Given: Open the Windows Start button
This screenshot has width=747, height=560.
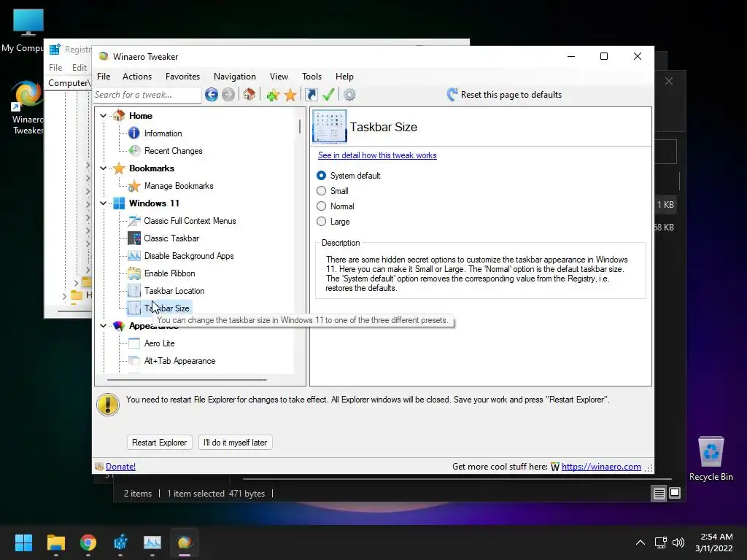Looking at the screenshot, I should pyautogui.click(x=23, y=542).
